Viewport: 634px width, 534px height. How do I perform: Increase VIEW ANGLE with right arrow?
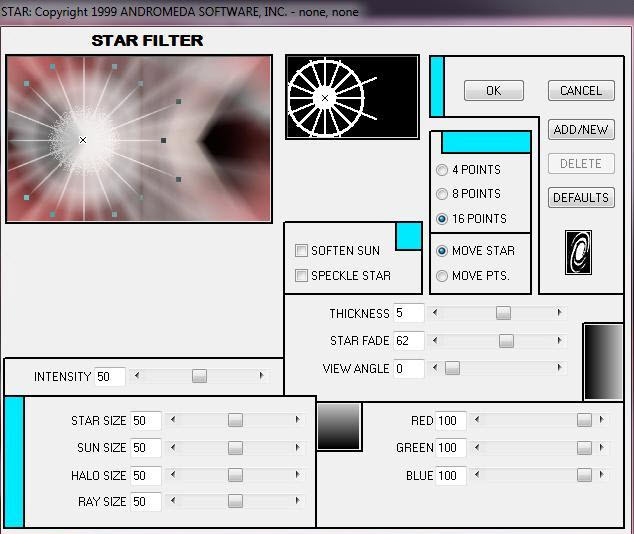560,367
